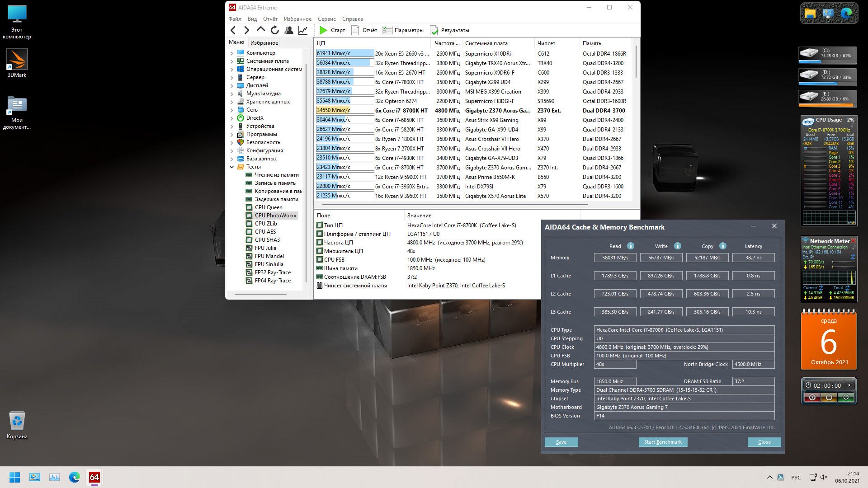868x488 pixels.
Task: Collapse the Тесты tree node
Action: coord(232,167)
